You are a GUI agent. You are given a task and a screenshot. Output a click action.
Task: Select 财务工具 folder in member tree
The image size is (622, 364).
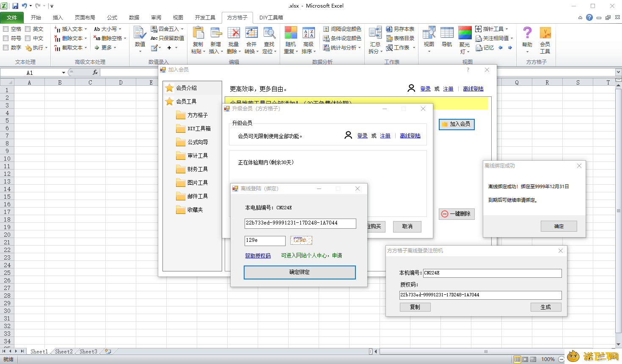pos(192,169)
